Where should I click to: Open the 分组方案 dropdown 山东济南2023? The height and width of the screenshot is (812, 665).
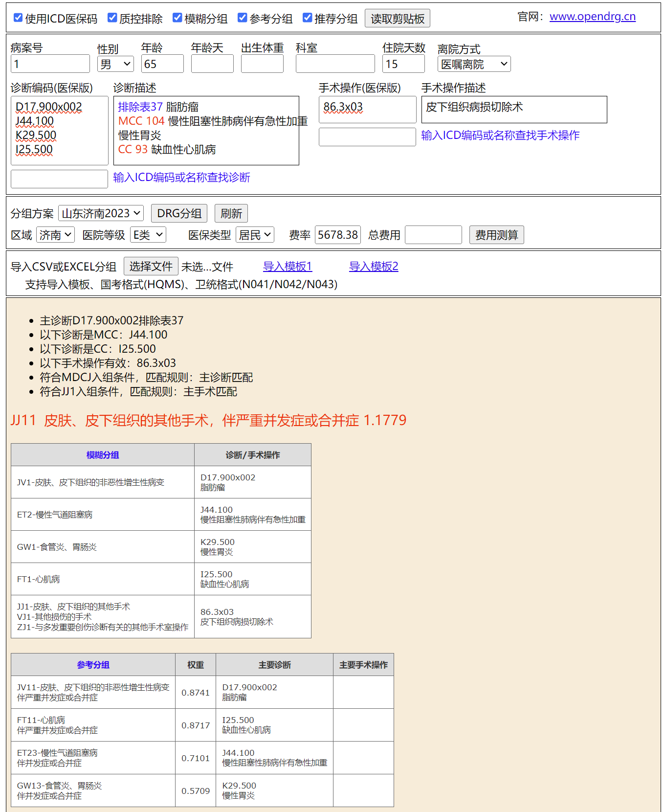[x=101, y=213]
